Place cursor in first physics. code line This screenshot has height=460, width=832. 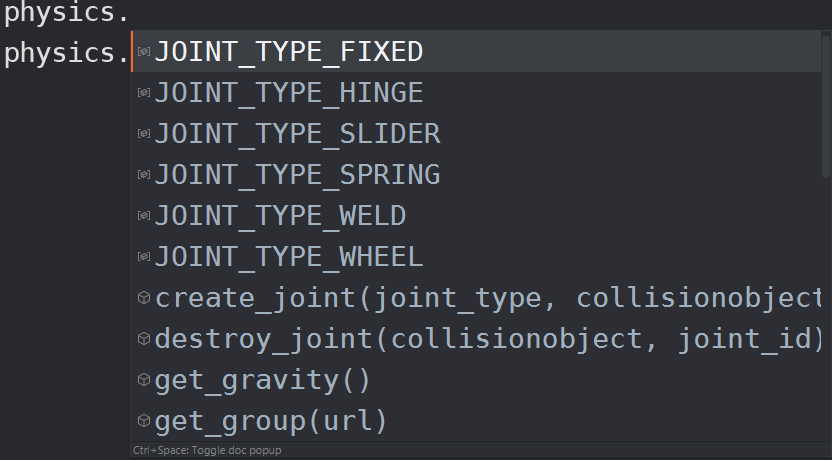pos(66,13)
